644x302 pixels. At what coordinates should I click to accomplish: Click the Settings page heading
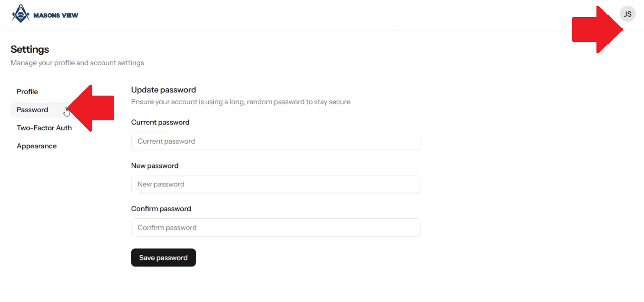point(29,49)
